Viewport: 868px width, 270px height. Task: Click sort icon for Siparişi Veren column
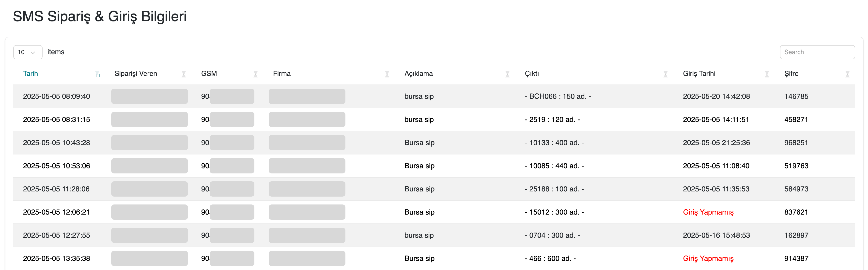pos(184,74)
